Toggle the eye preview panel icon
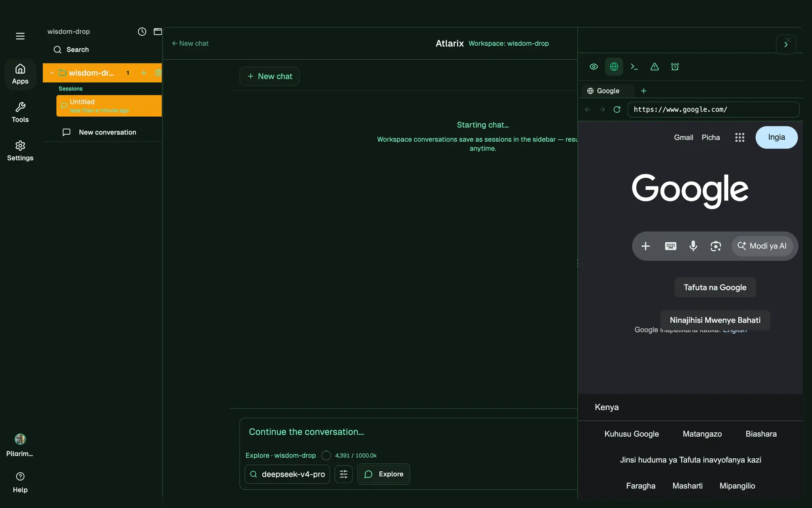Image resolution: width=812 pixels, height=508 pixels. (594, 67)
